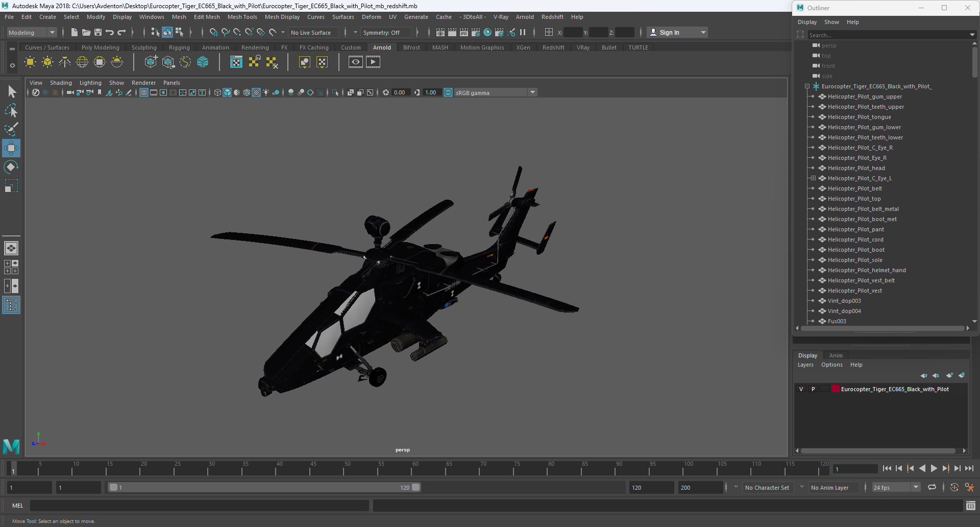Open Arnold TX Manager icon
This screenshot has width=980, height=527.
coord(236,62)
